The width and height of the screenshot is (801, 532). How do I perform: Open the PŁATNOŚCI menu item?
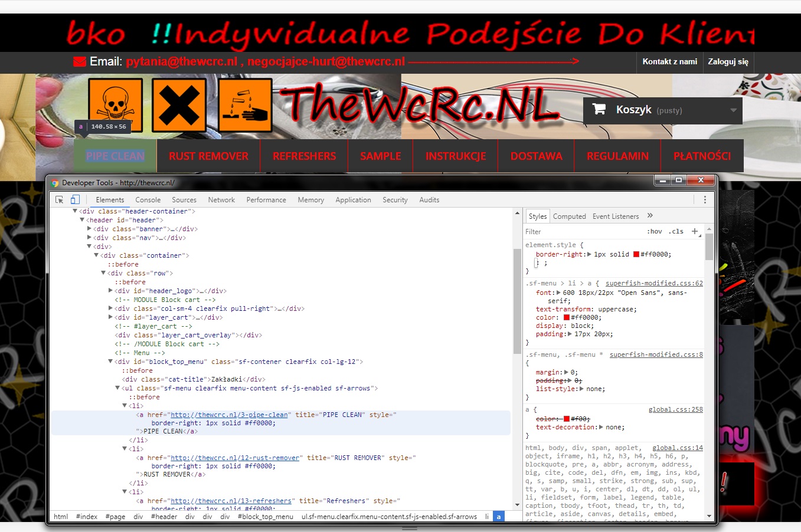click(x=702, y=156)
